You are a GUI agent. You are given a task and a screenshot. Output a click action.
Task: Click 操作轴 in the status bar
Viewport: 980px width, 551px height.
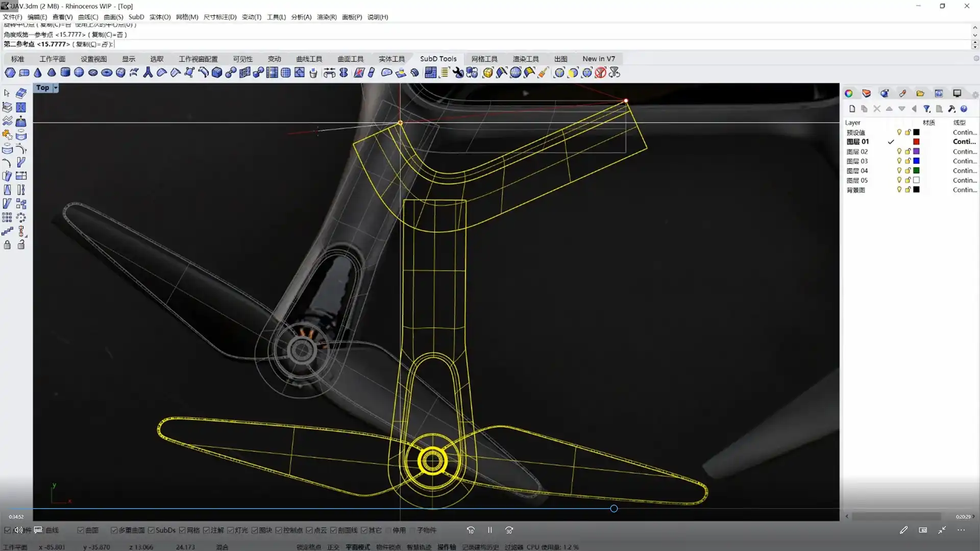446,547
